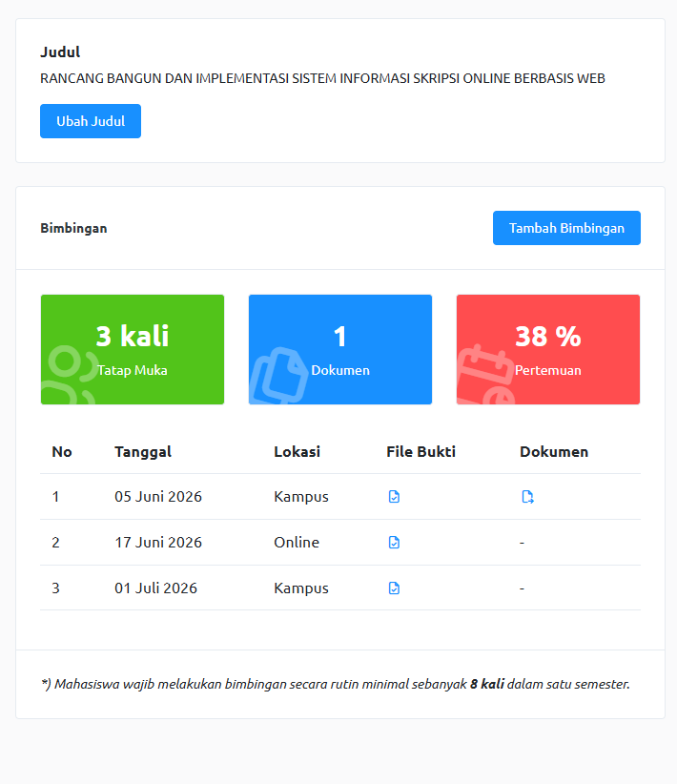Click Kampus cell in 05 Juni row
This screenshot has width=677, height=784.
click(301, 497)
